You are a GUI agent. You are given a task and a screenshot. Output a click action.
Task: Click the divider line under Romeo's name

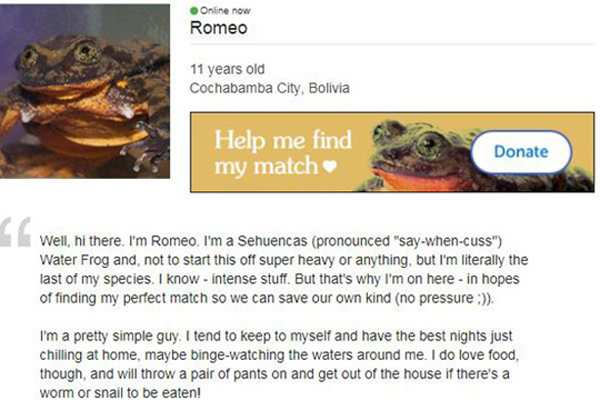pos(392,44)
